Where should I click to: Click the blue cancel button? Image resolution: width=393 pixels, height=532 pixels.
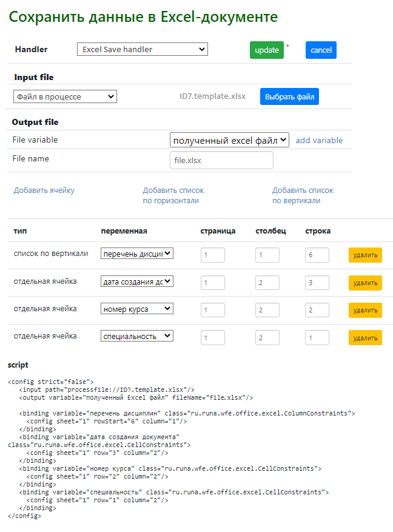tap(321, 50)
